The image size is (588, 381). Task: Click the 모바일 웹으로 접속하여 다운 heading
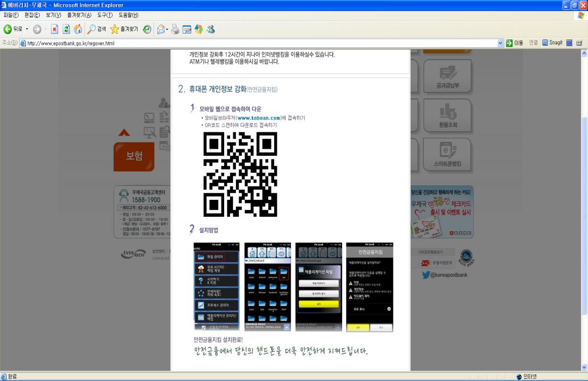point(230,109)
